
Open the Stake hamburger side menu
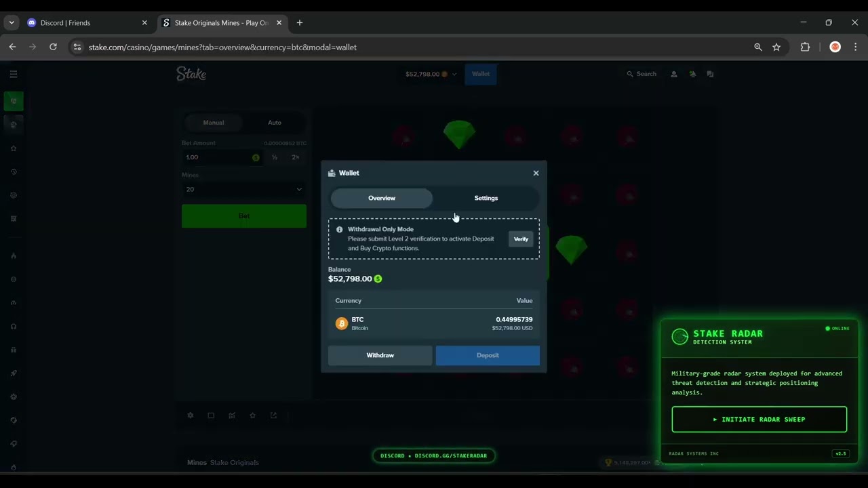click(x=14, y=74)
